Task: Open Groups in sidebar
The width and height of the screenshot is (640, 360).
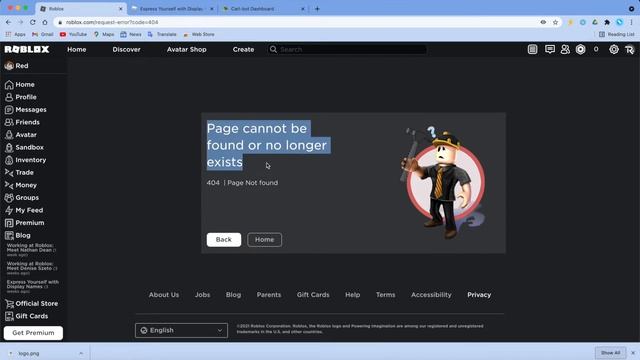Action: tap(22, 198)
